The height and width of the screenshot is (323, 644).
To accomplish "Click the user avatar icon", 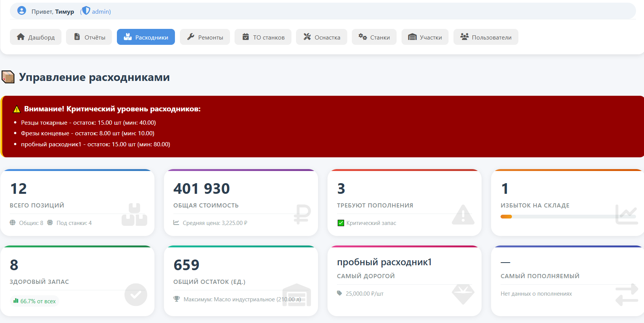I will coord(22,11).
